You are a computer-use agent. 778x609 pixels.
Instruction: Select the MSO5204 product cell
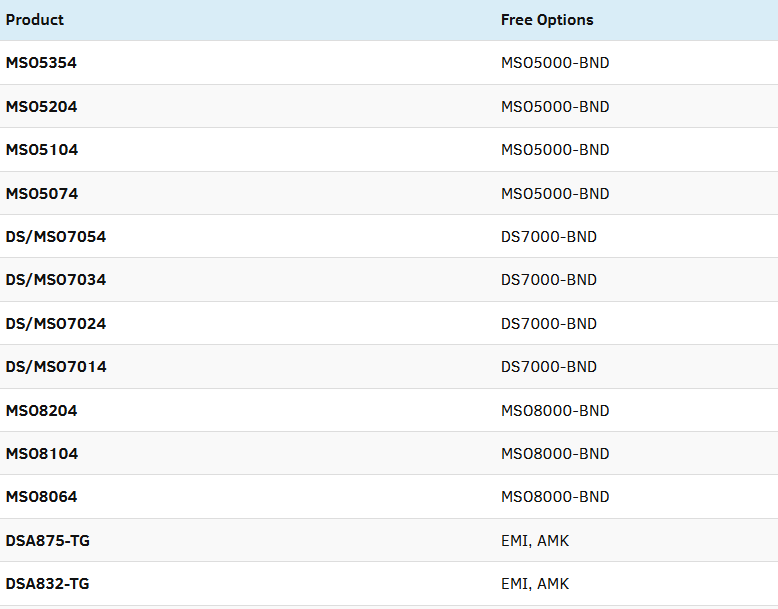(41, 106)
